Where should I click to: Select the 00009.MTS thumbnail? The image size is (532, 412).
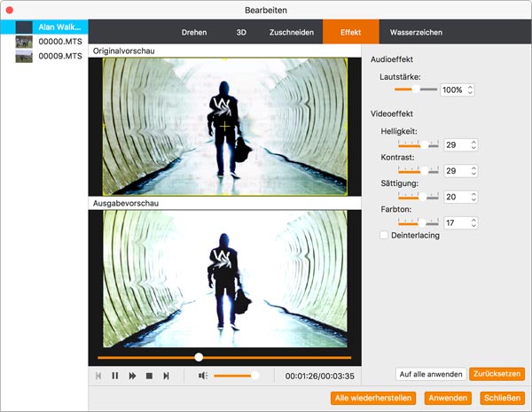click(x=24, y=57)
